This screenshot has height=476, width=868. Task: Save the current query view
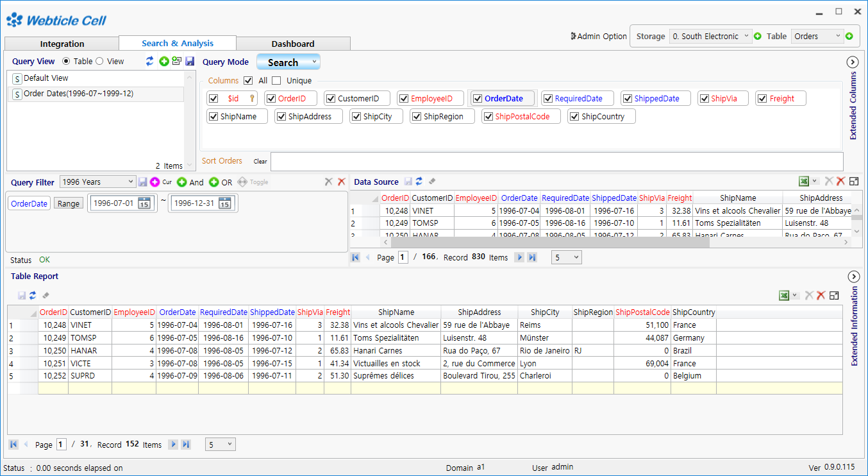pos(190,62)
